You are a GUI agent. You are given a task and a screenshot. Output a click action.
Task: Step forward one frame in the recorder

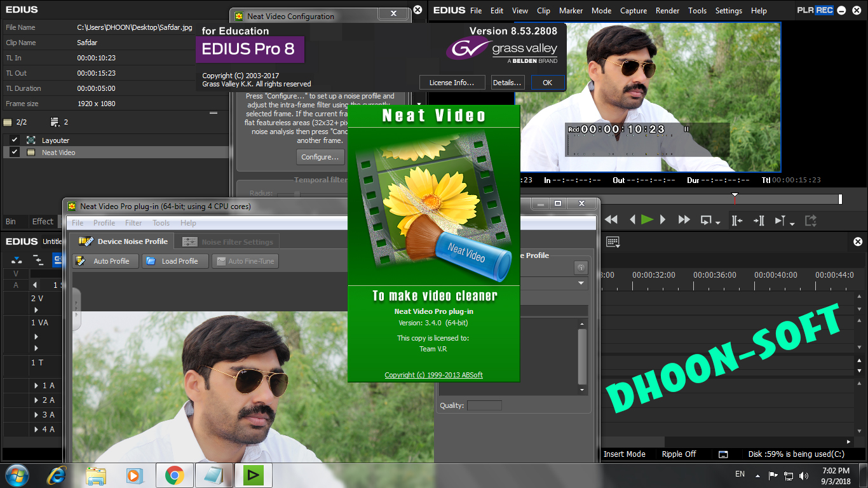663,220
